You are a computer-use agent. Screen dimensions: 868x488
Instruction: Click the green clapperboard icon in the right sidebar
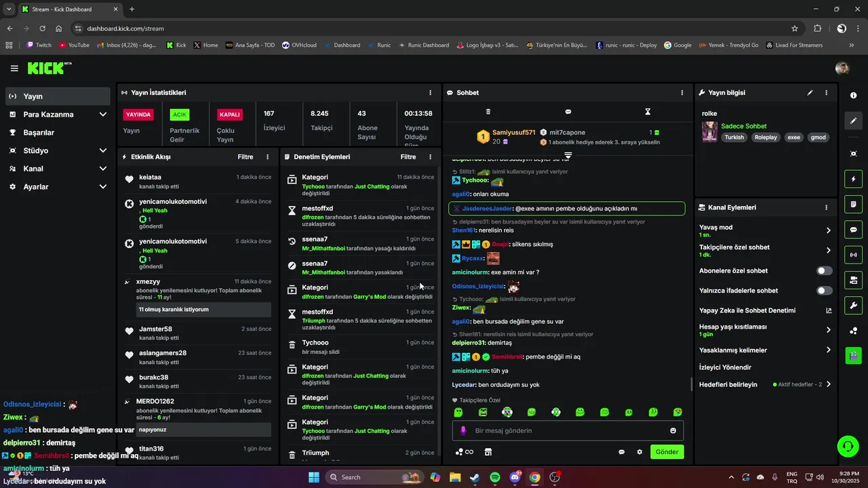tap(853, 355)
